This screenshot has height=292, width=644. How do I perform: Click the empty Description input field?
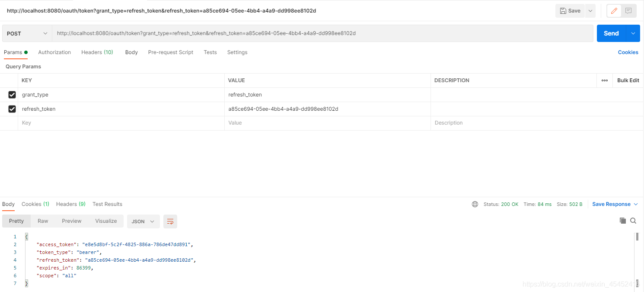tap(537, 123)
